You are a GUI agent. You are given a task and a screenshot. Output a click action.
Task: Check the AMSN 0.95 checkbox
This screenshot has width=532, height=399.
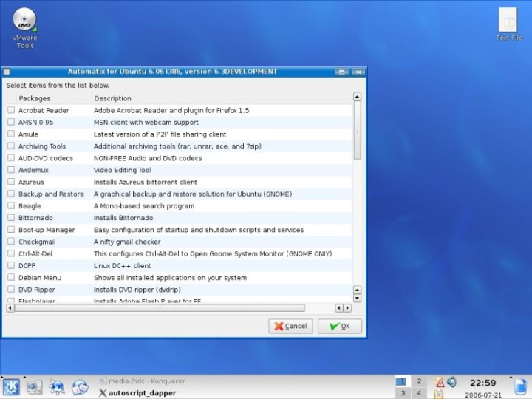pyautogui.click(x=11, y=122)
